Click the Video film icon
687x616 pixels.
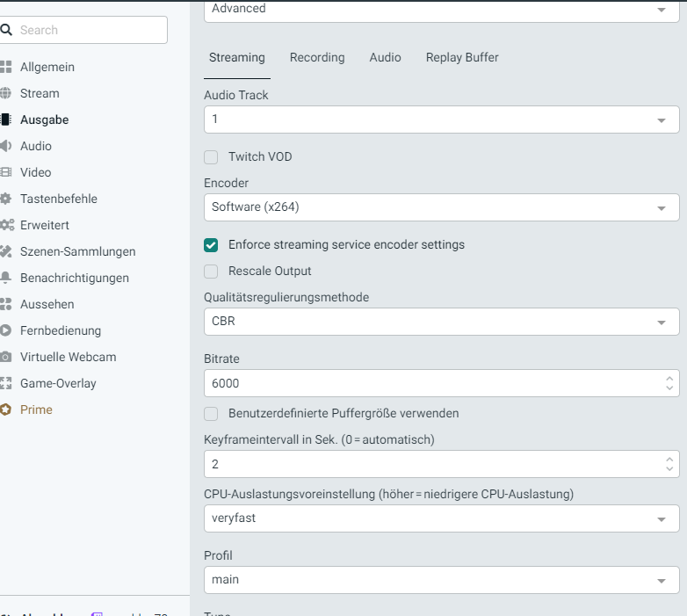coord(5,172)
